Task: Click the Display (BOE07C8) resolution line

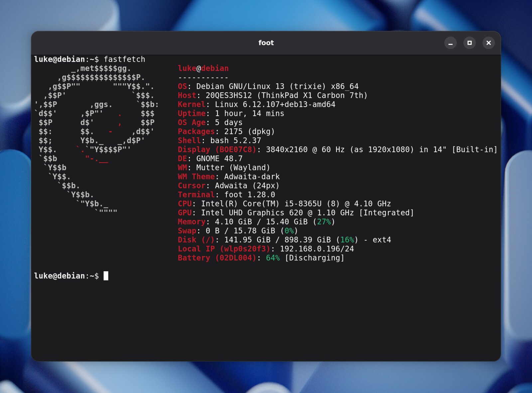Action: tap(337, 149)
